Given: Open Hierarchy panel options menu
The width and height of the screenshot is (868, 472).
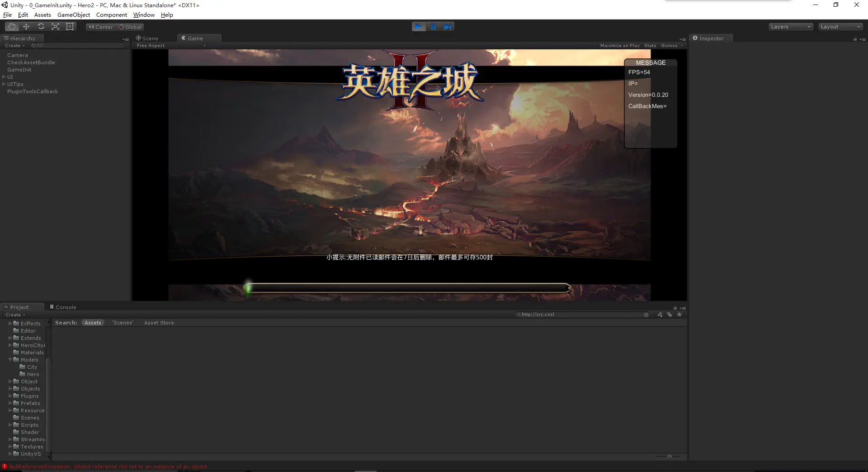Looking at the screenshot, I should pyautogui.click(x=126, y=39).
